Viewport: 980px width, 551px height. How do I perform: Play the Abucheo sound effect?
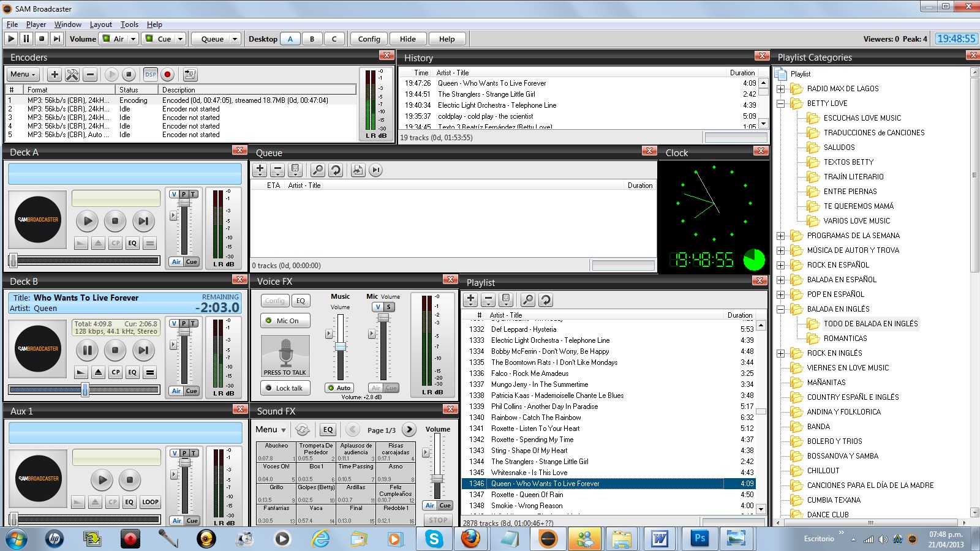pyautogui.click(x=276, y=452)
